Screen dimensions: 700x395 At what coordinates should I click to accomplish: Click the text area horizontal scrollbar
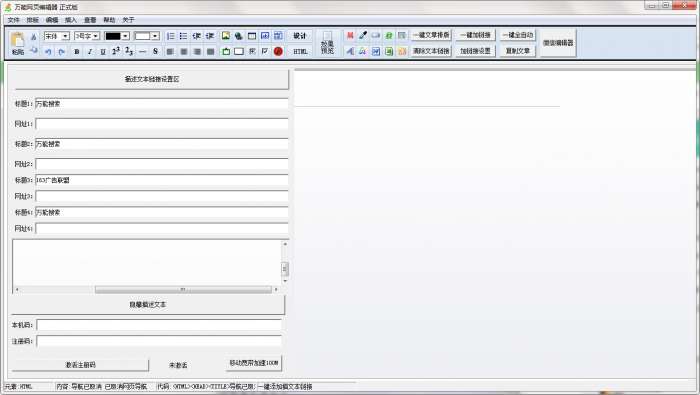(x=146, y=290)
